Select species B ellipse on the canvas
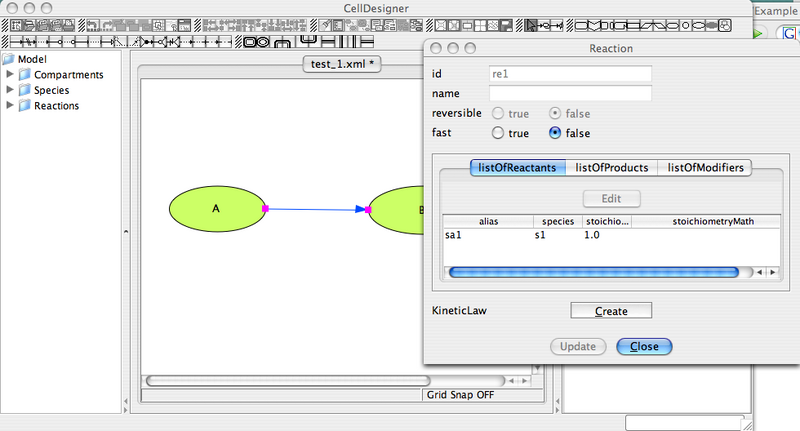The image size is (800, 431). (396, 210)
